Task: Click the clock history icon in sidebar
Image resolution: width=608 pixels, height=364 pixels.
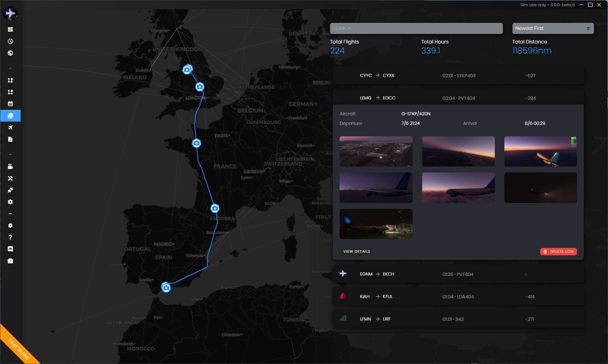Action: pos(10,41)
